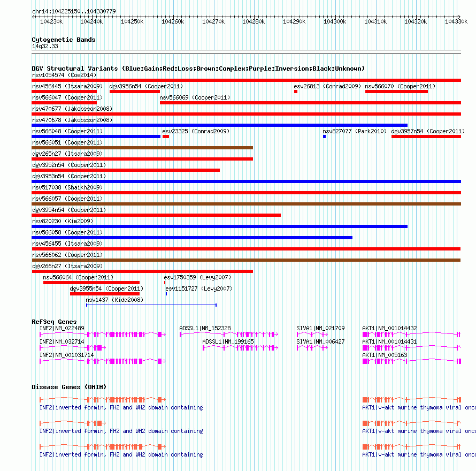Select the nsv456445 (Itsara2009) red loss bar

point(64,92)
